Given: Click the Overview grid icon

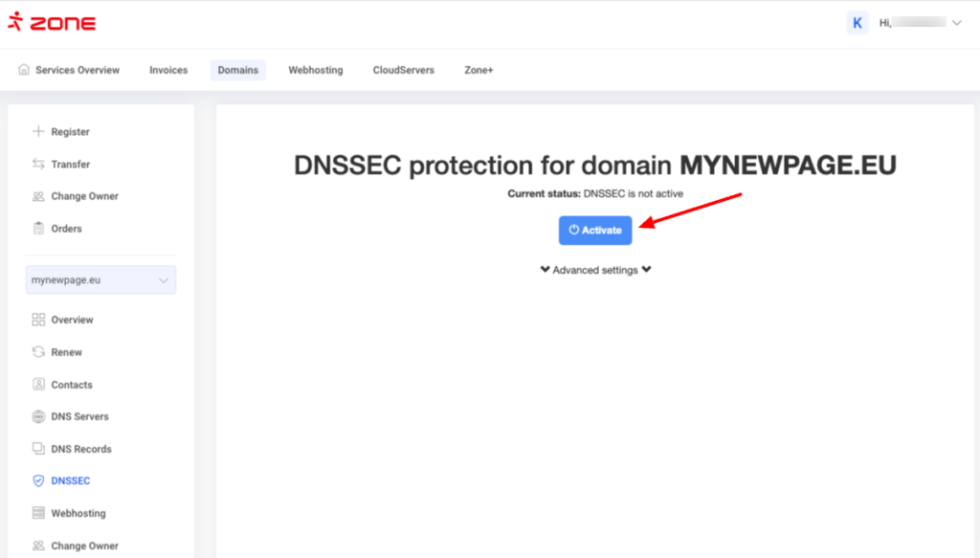Looking at the screenshot, I should (38, 320).
